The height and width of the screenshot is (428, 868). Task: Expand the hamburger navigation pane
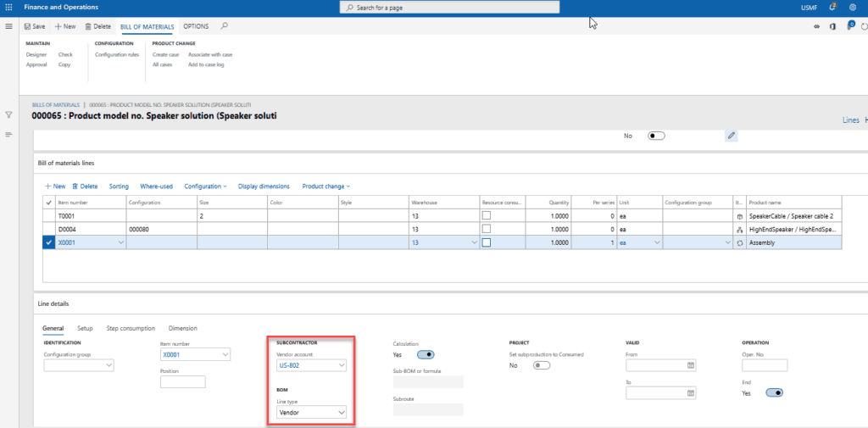8,26
